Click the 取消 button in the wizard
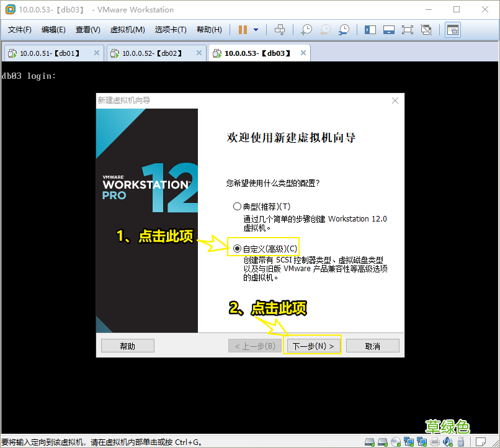The height and width of the screenshot is (448, 500). [372, 346]
